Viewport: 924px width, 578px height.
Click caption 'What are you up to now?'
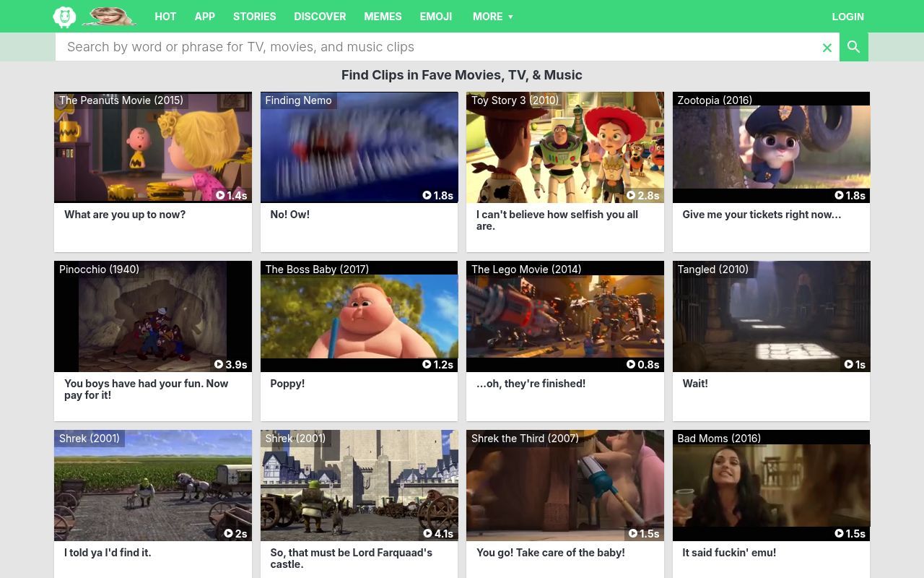click(125, 215)
